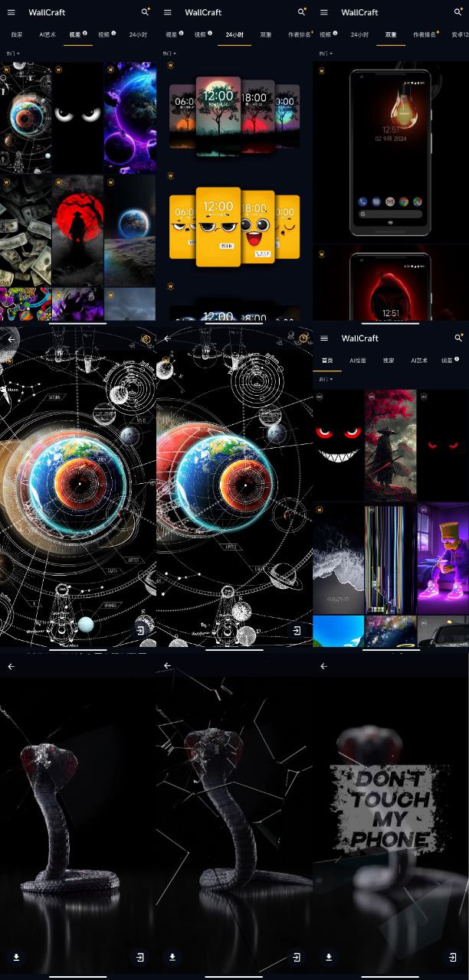
Task: Open the ocean waves aerial wallpaper
Action: click(x=338, y=558)
